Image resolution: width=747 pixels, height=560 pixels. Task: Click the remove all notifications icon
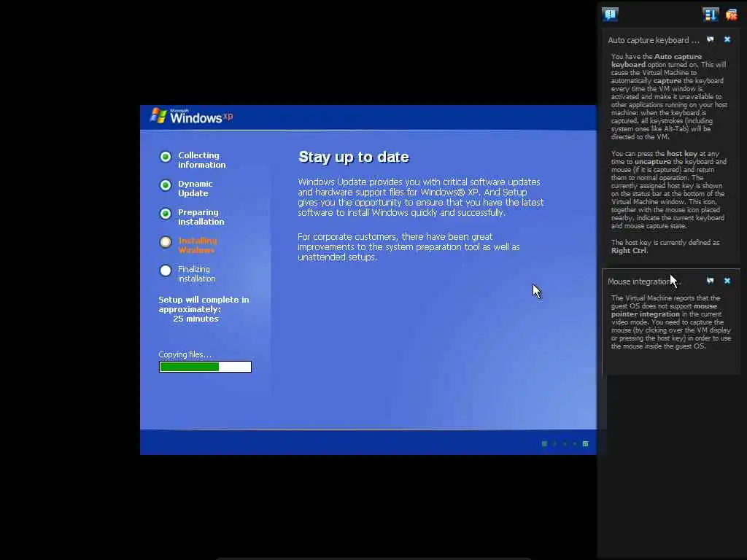coord(731,15)
